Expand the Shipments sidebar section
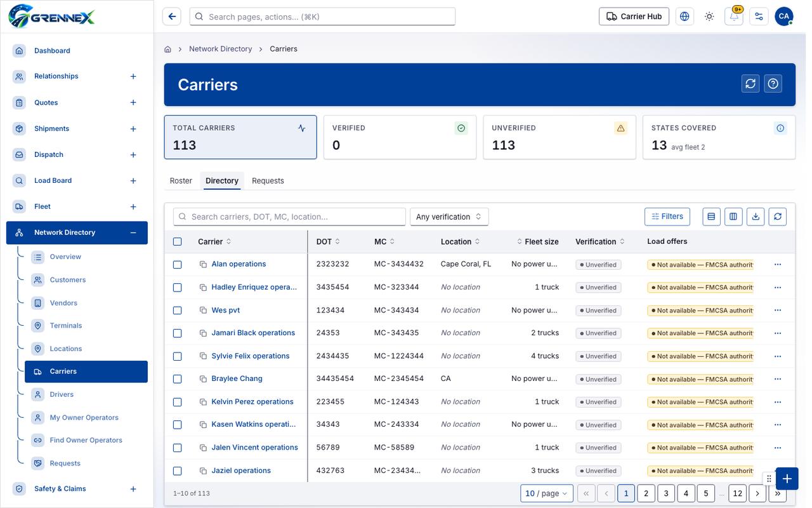 point(133,129)
